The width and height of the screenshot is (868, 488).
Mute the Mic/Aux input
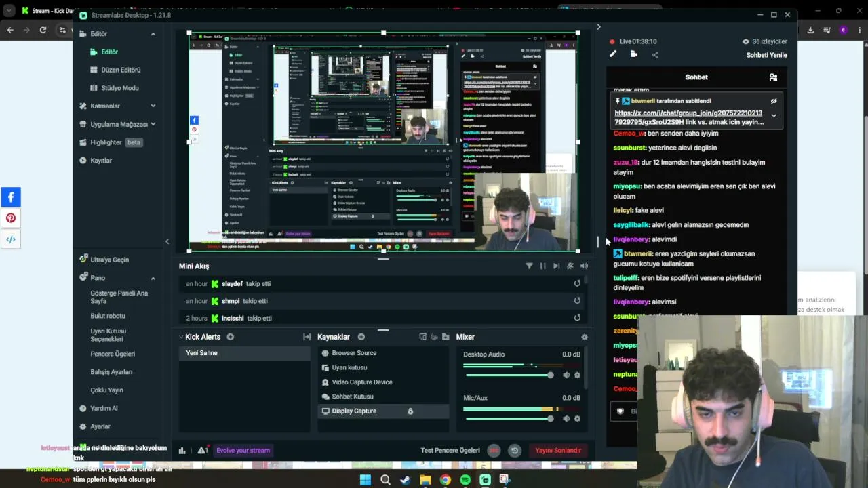[566, 419]
